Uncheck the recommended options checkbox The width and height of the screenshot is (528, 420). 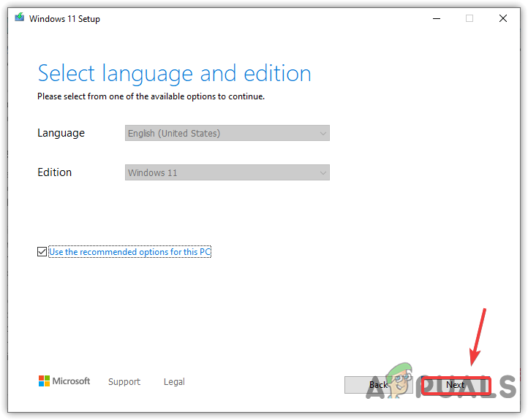point(42,251)
